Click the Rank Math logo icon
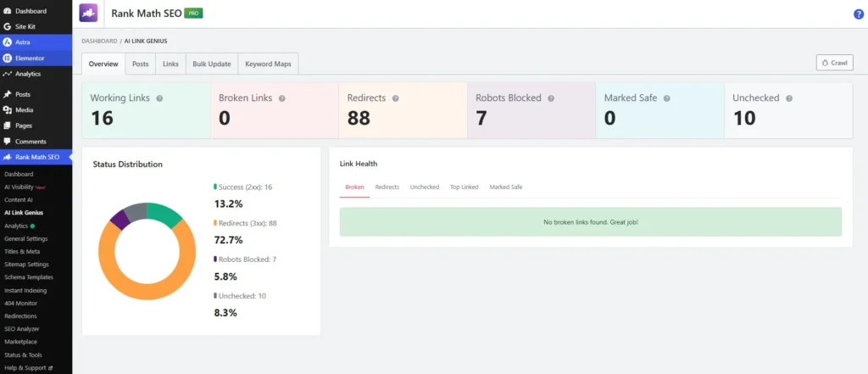This screenshot has height=374, width=868. coord(88,13)
